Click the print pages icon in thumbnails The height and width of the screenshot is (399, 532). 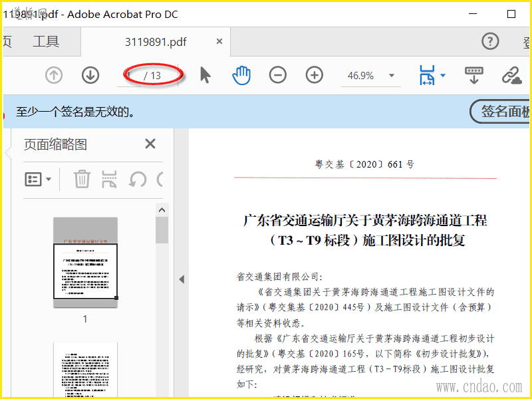coord(109,179)
